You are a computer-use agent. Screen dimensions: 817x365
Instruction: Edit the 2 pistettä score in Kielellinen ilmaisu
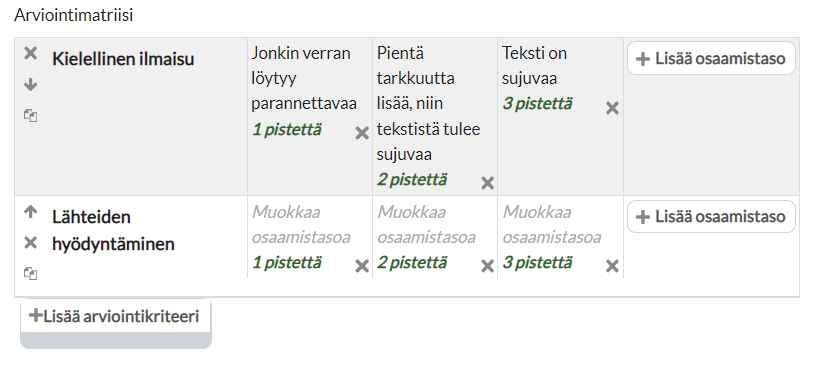[412, 180]
